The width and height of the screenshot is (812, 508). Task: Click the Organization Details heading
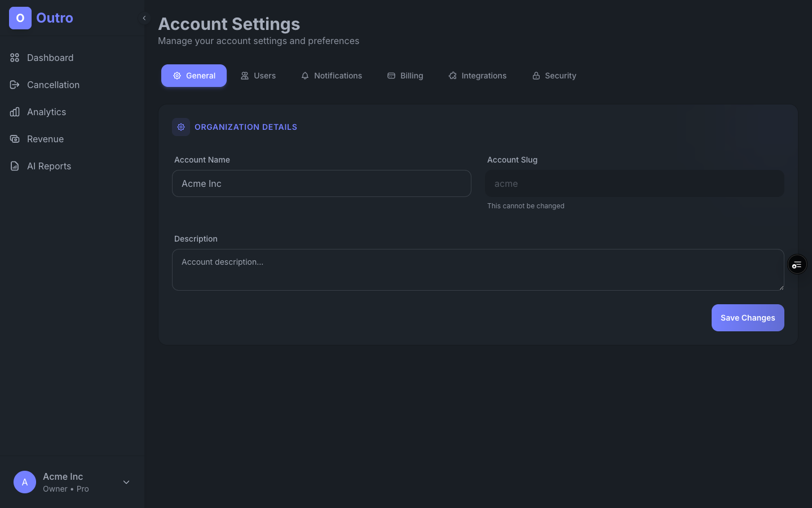(x=246, y=127)
